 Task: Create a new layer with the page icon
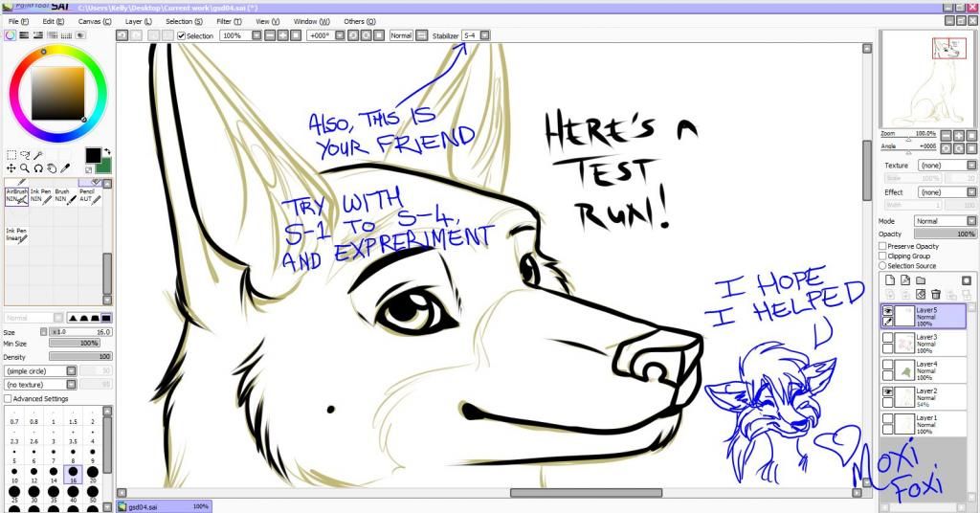889,279
